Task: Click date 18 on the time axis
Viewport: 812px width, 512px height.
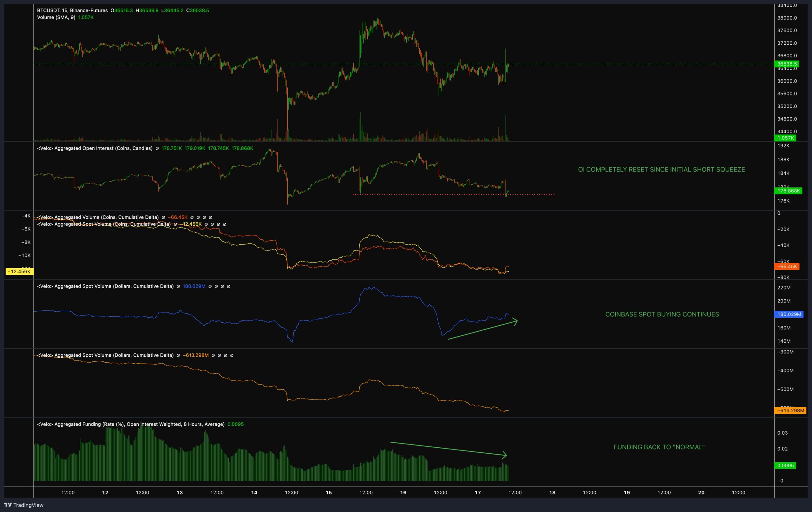Action: pyautogui.click(x=552, y=492)
